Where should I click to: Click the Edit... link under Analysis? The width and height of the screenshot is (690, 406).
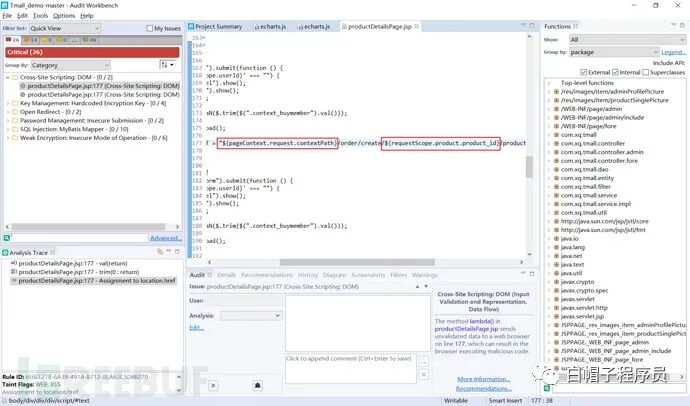click(197, 328)
